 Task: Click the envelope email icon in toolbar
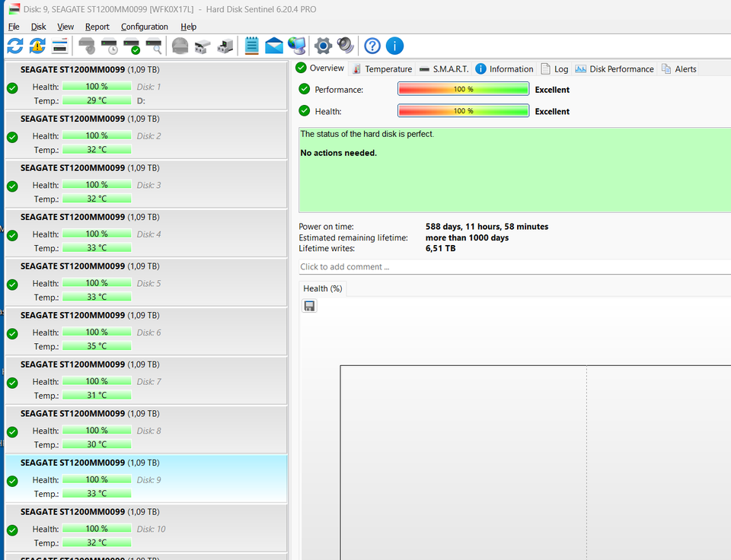coord(274,46)
